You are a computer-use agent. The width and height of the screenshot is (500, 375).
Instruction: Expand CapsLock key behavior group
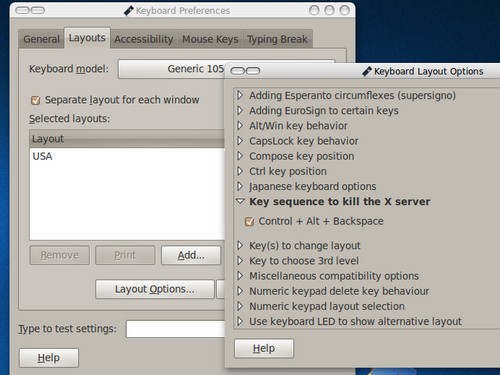click(x=240, y=141)
